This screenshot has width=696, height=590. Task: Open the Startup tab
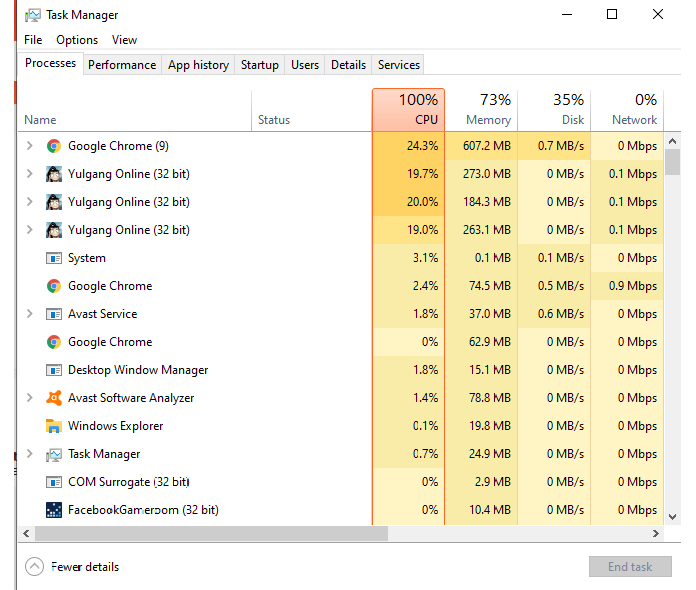click(x=260, y=65)
